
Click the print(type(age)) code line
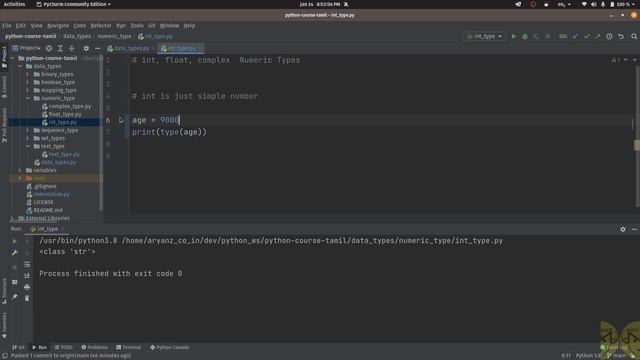click(169, 132)
